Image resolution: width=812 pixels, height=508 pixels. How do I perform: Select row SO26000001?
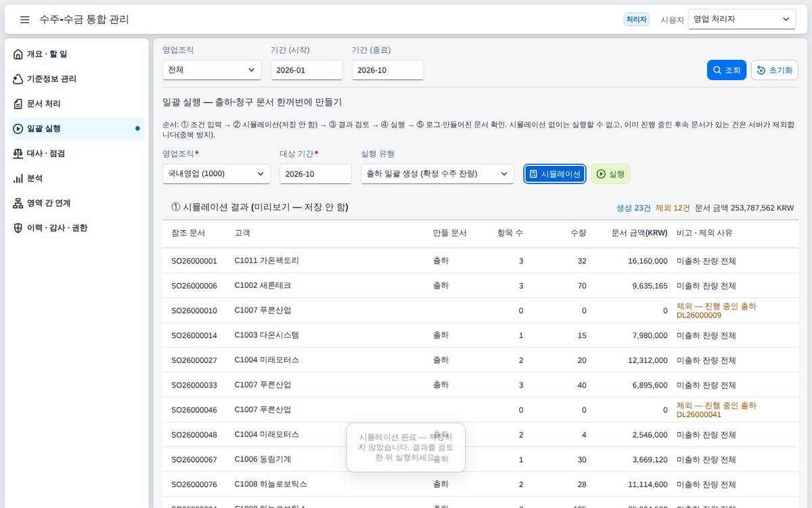(x=480, y=261)
